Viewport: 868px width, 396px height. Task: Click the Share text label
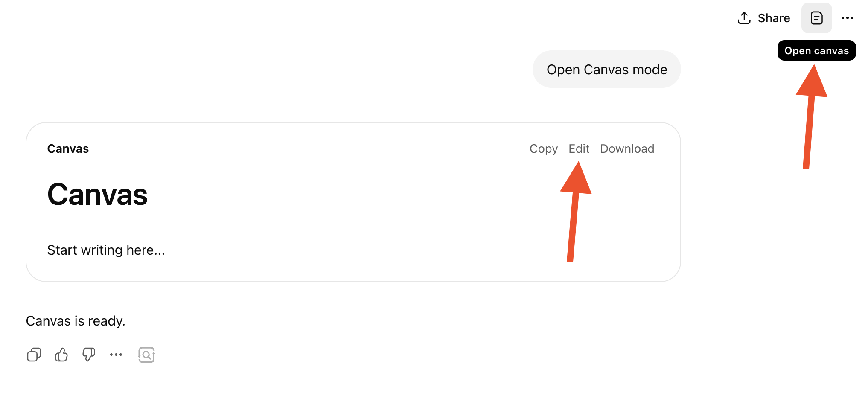tap(774, 18)
